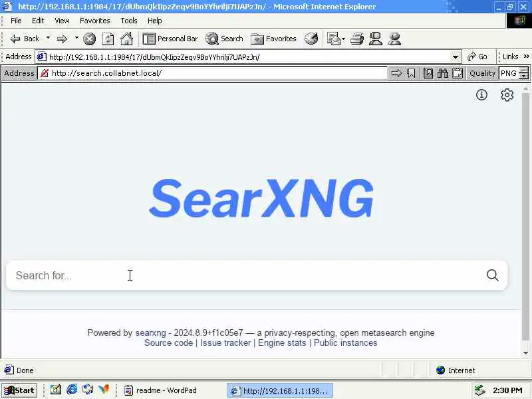Click the Forward arrow button
The width and height of the screenshot is (532, 399).
[62, 39]
